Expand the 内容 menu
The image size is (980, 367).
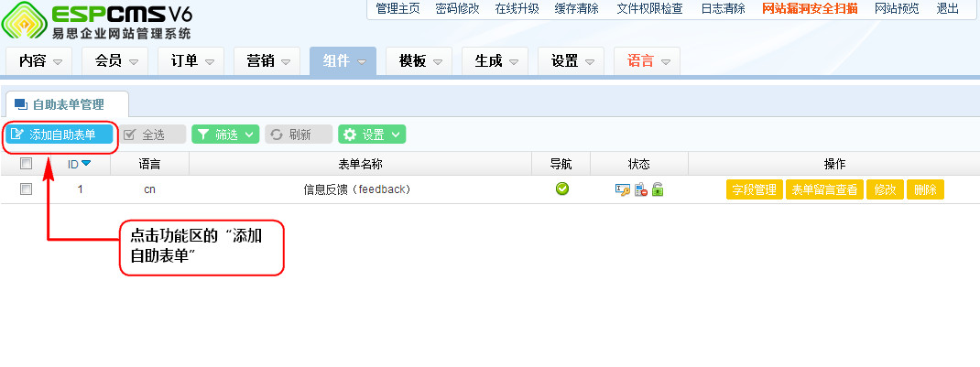39,61
